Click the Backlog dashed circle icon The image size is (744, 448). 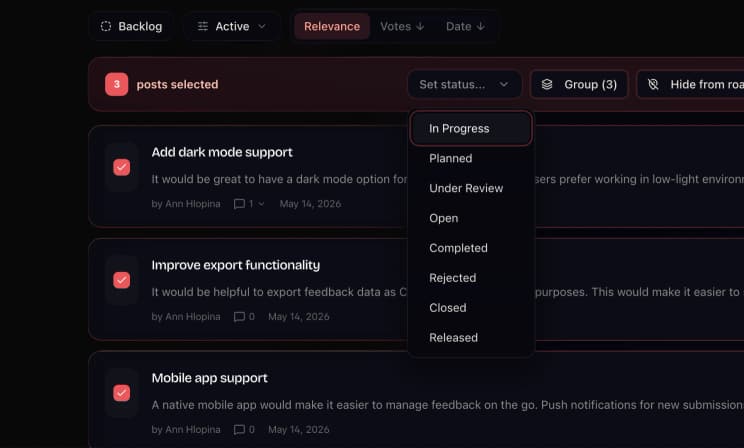click(x=106, y=26)
